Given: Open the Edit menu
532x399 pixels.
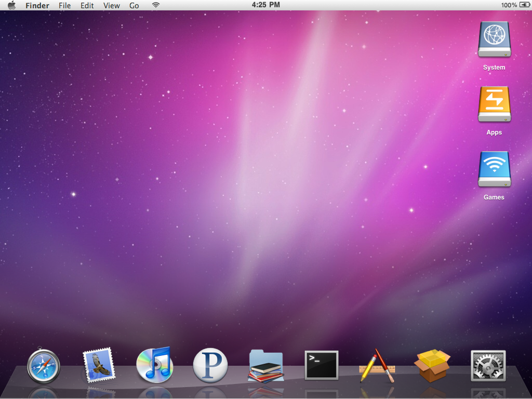Looking at the screenshot, I should point(87,5).
